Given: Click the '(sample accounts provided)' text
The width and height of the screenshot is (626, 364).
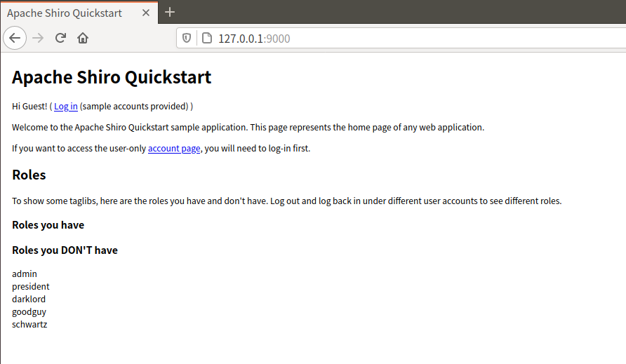Looking at the screenshot, I should point(134,106).
